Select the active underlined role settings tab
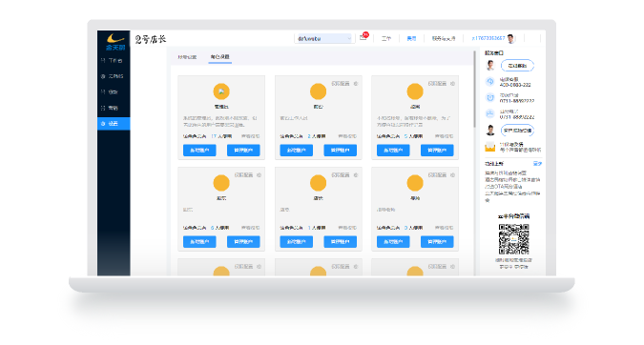644x345 pixels. point(219,57)
